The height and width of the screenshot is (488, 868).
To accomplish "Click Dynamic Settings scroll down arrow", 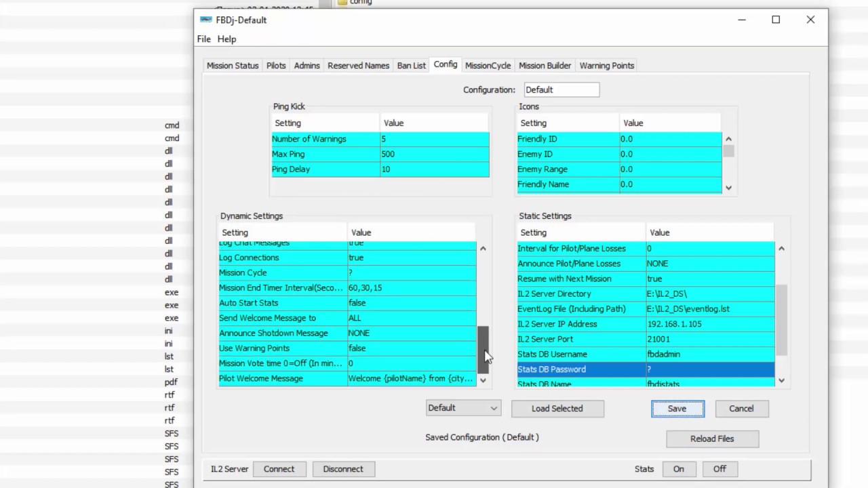I will pyautogui.click(x=483, y=380).
